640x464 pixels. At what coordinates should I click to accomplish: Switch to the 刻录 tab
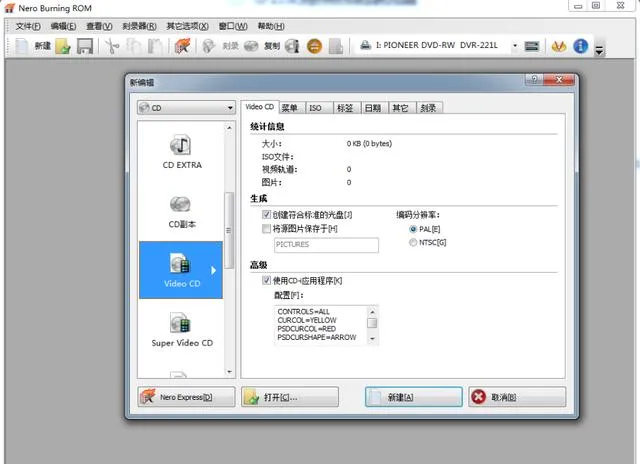tap(428, 108)
